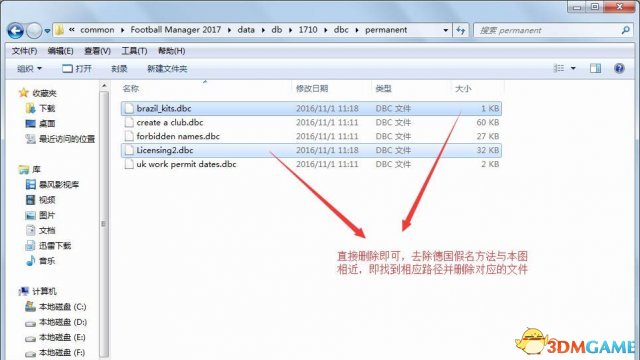Open 音乐 library
Viewport: 640px width, 360px height.
[x=41, y=261]
